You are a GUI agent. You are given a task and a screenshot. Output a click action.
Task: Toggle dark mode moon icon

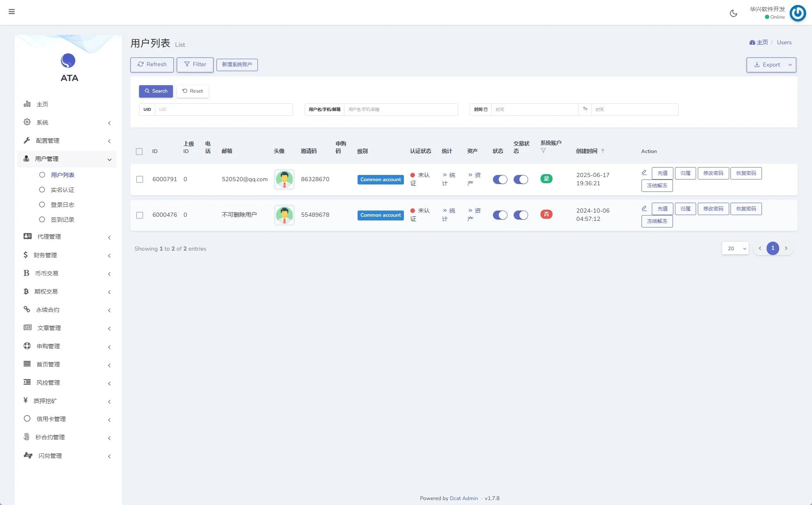(x=733, y=13)
